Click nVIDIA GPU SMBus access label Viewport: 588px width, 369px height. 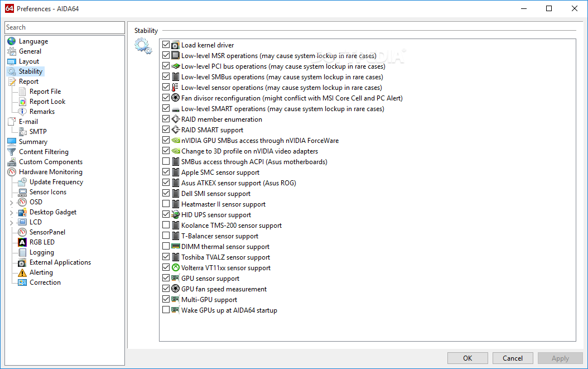point(260,141)
